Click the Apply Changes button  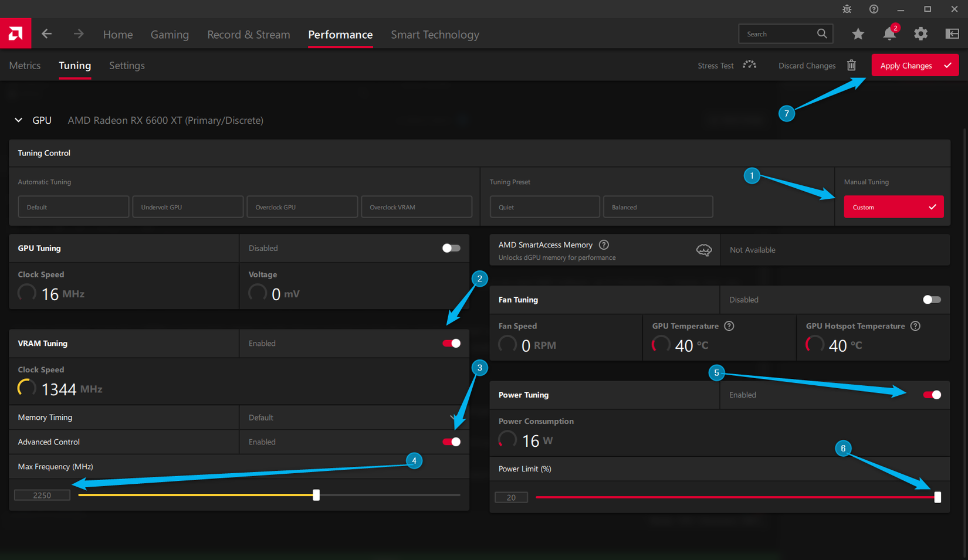click(x=915, y=66)
